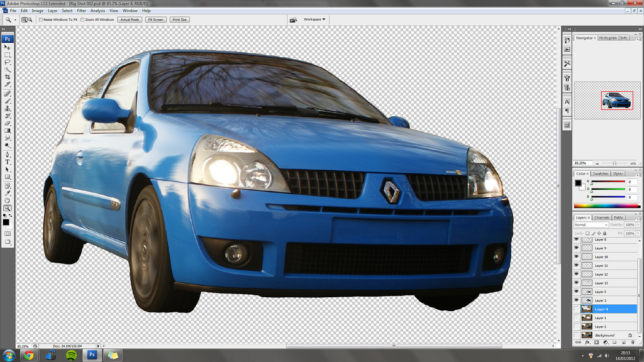
Task: Select the Type tool
Action: click(8, 162)
